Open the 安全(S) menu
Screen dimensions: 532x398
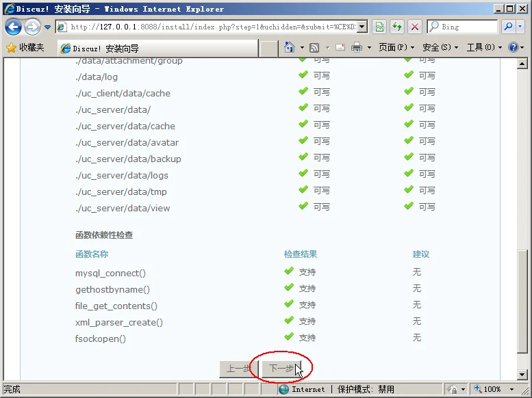[440, 47]
